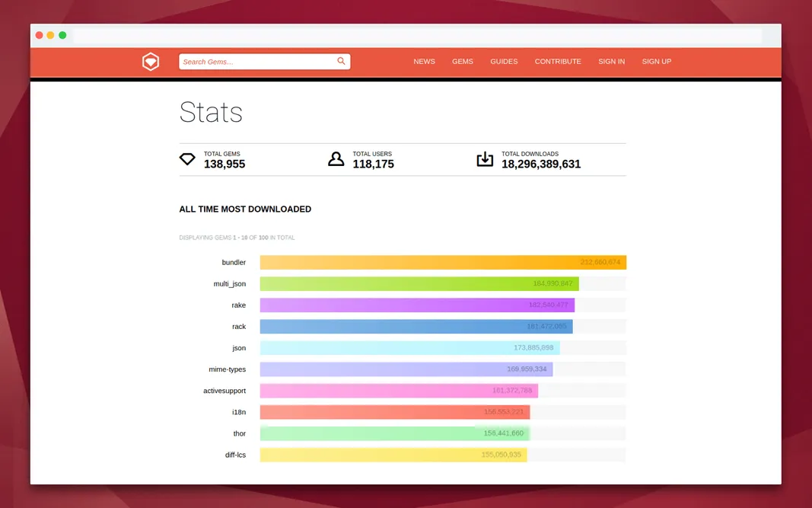The width and height of the screenshot is (812, 508).
Task: Select the Total Gems diamond icon
Action: tap(187, 158)
